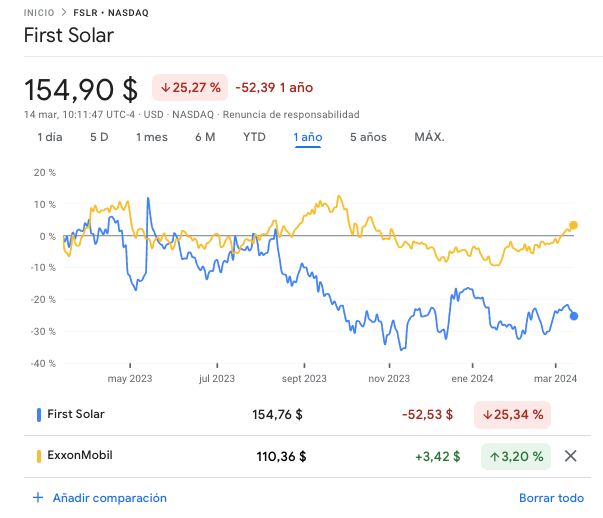This screenshot has height=518, width=603.
Task: Click the blue endpoint dot on chart
Action: [x=574, y=316]
